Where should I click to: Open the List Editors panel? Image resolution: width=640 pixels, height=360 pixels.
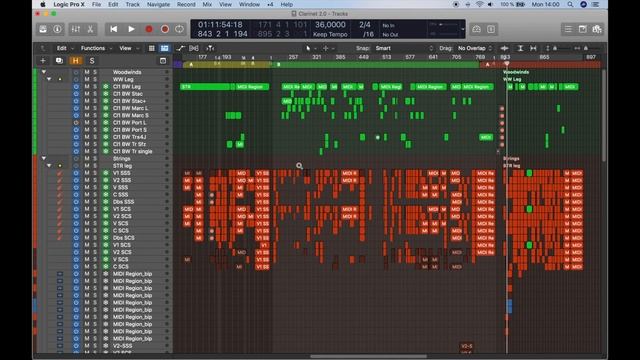(568, 29)
